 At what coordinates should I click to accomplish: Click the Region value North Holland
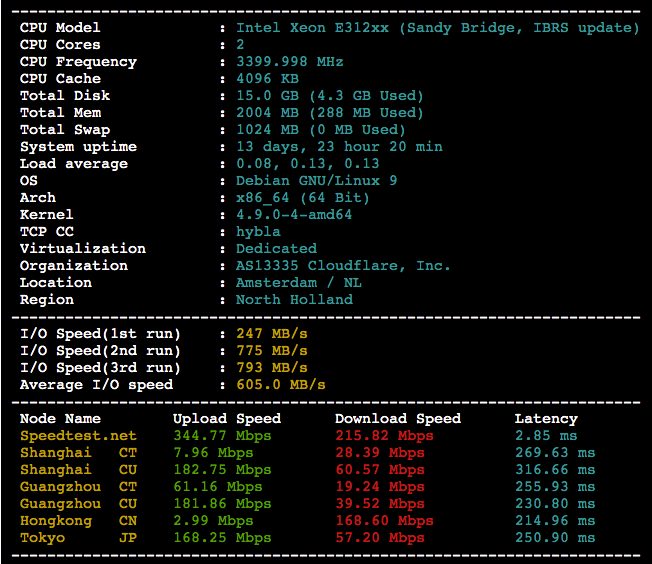[294, 300]
